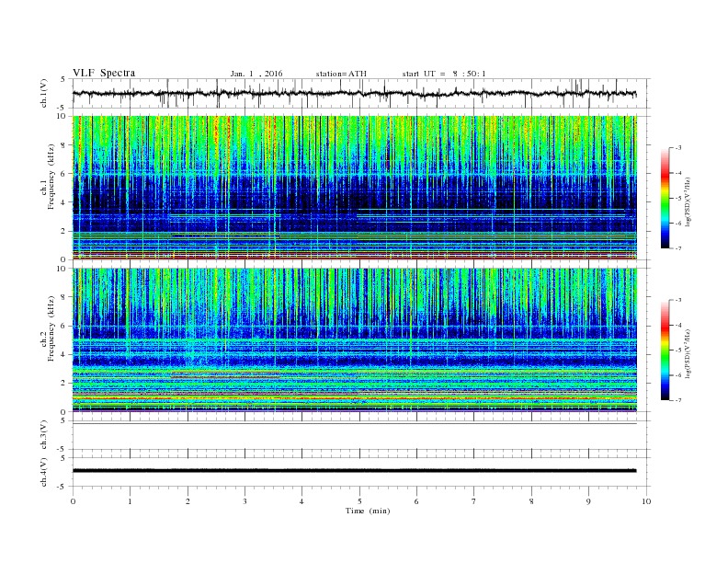
Task: Click the "-7" tick on upper color bar
Action: pyautogui.click(x=678, y=248)
